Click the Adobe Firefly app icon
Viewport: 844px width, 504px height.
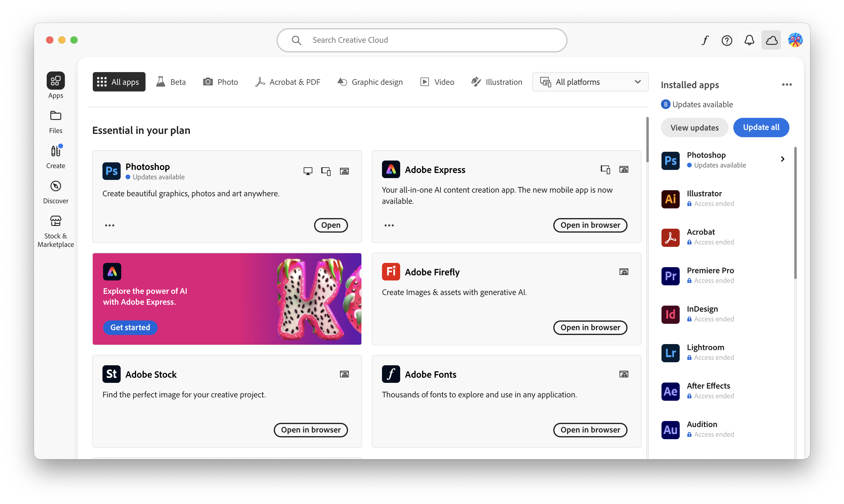[391, 271]
